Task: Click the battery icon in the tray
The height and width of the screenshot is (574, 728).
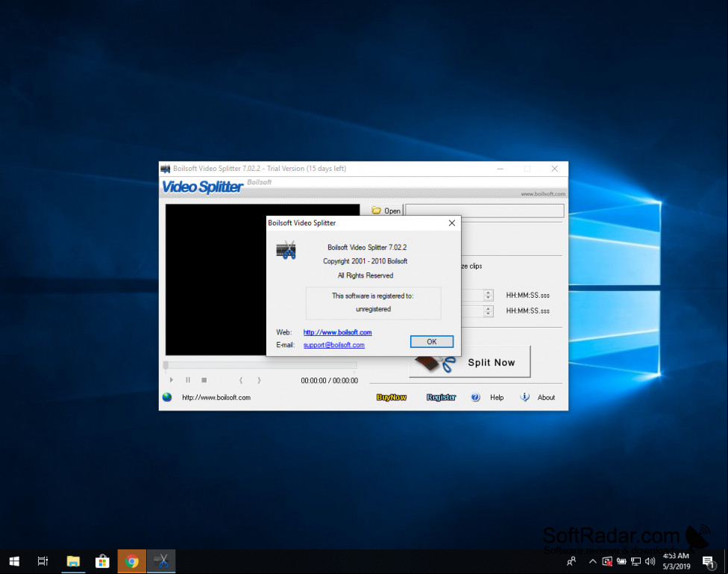Action: click(621, 561)
